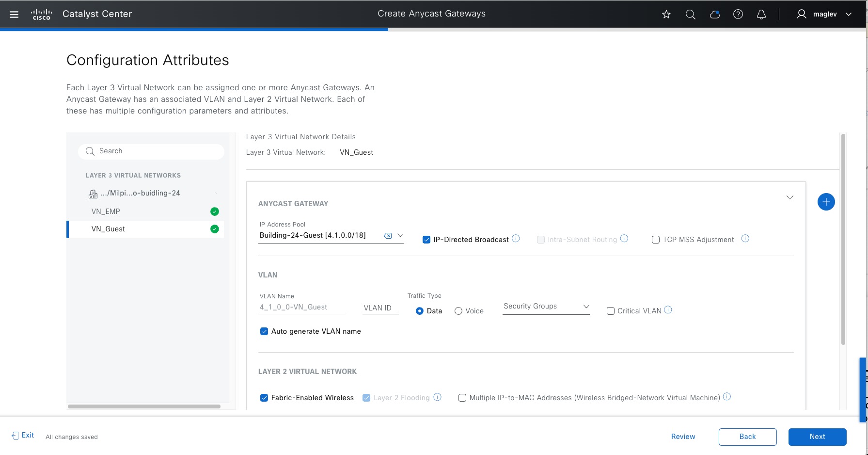Open the maglev user menu
This screenshot has height=455, width=868.
click(x=824, y=15)
